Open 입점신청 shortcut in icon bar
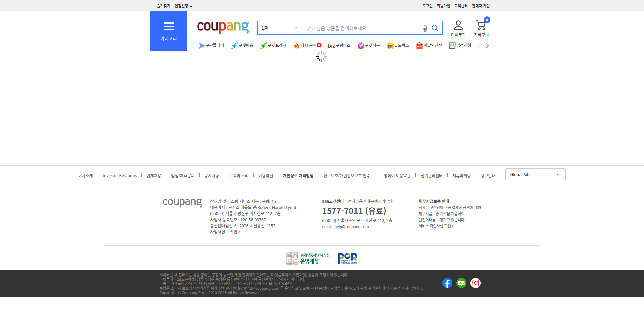This screenshot has height=335, width=644. pos(460,45)
